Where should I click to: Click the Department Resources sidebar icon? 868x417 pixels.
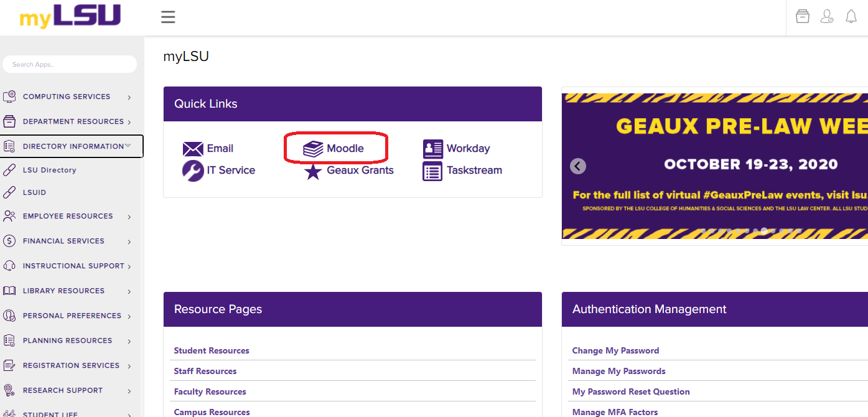pos(9,121)
